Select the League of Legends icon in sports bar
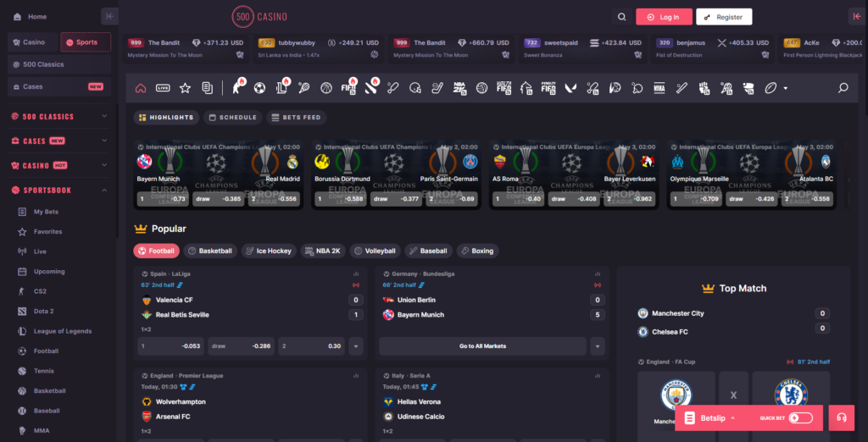The width and height of the screenshot is (868, 442). [281, 87]
